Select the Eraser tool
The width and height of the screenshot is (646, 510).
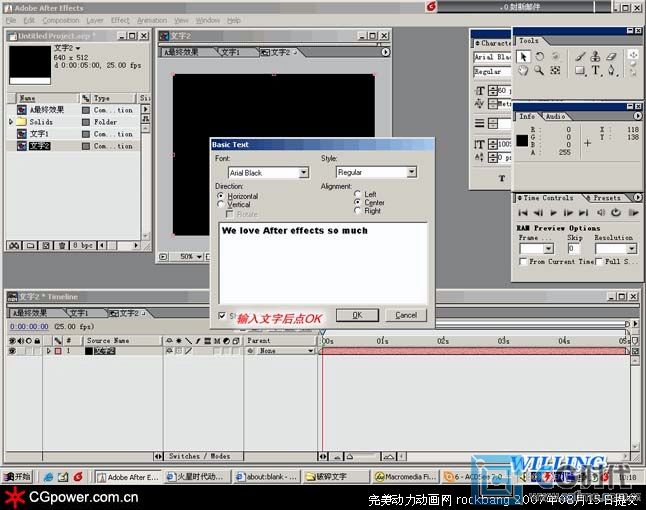tap(611, 57)
